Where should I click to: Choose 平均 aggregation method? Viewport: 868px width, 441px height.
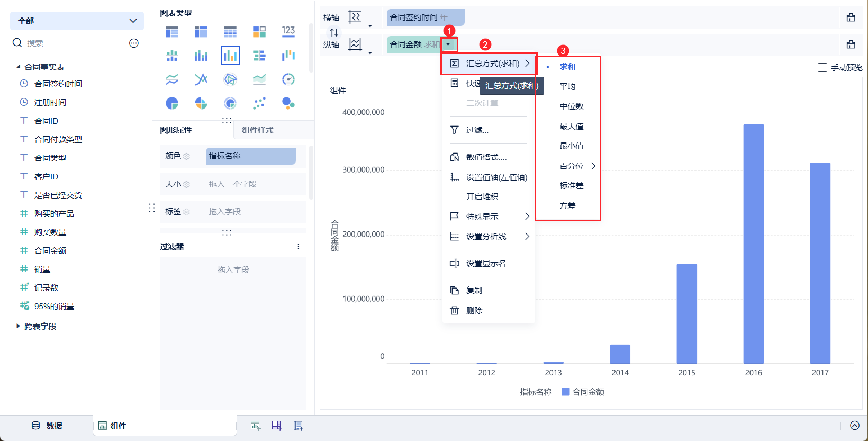pos(567,86)
